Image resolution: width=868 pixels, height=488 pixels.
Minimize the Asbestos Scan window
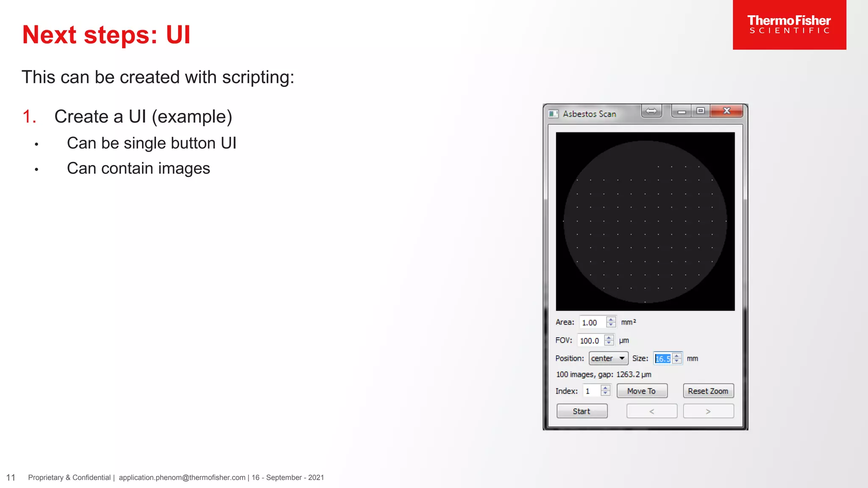point(682,111)
